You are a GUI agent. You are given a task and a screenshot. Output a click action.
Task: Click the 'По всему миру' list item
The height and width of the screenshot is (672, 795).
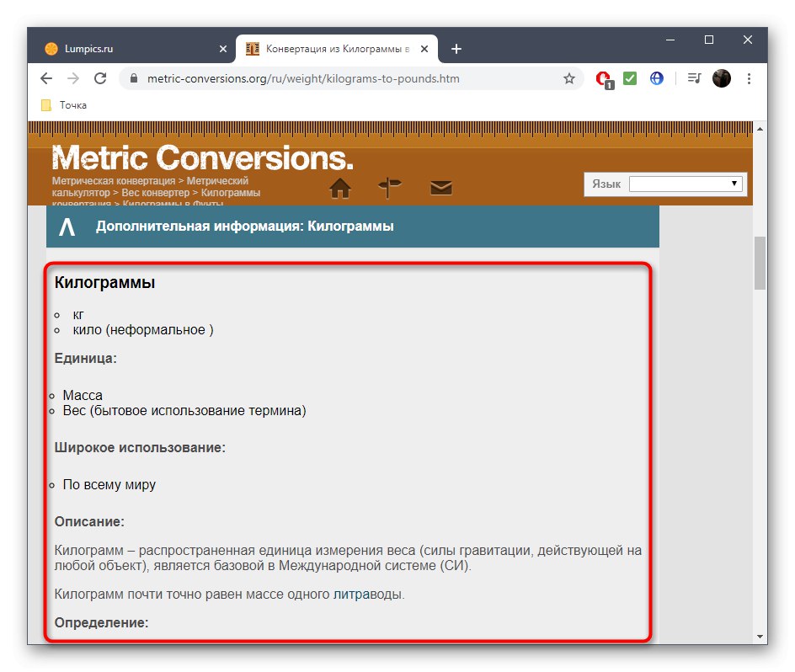point(109,484)
